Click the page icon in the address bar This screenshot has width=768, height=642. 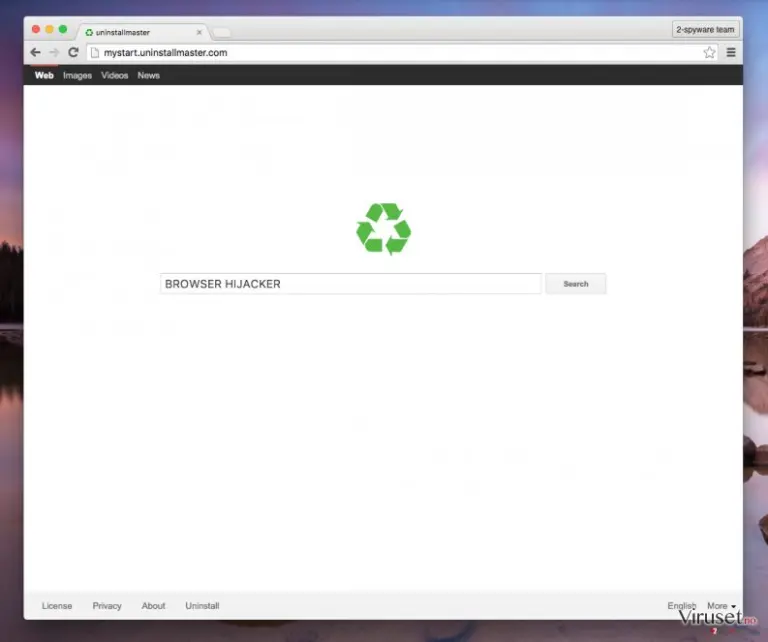coord(95,52)
